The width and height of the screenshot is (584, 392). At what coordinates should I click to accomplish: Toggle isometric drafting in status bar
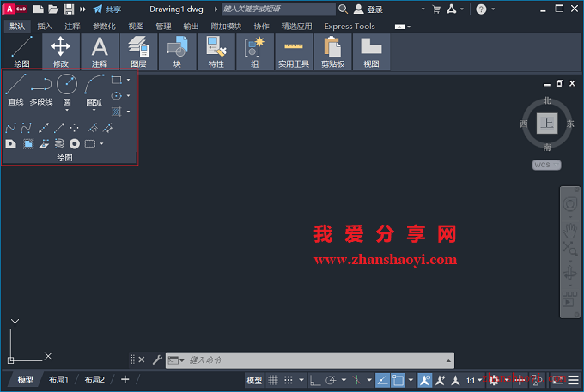click(356, 380)
